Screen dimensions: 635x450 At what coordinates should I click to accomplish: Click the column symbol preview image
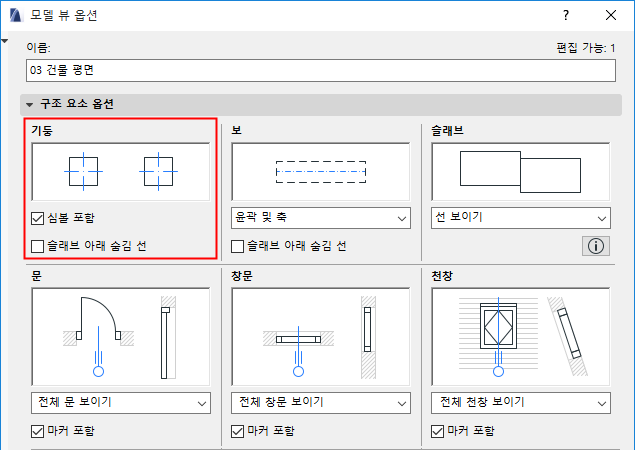point(120,172)
